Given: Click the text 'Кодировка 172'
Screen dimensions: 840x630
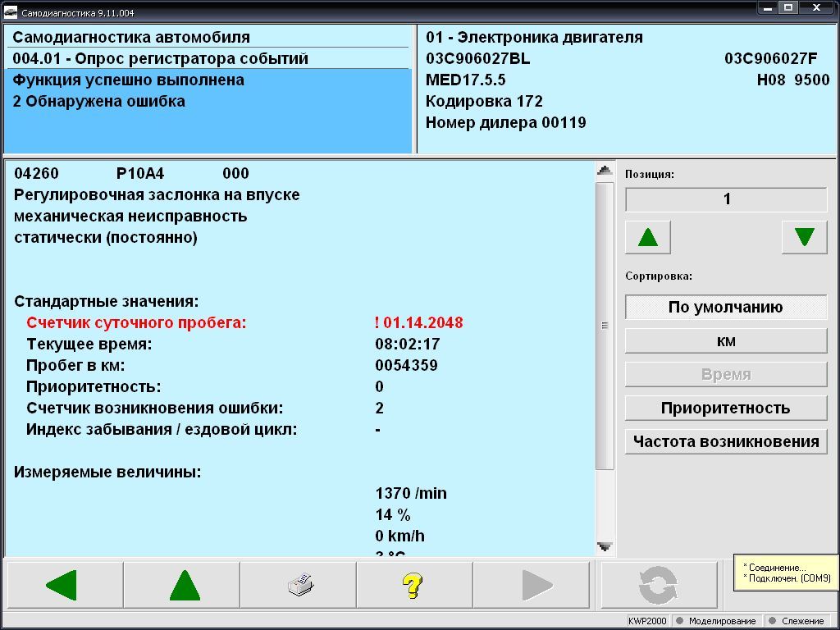Looking at the screenshot, I should click(484, 101).
